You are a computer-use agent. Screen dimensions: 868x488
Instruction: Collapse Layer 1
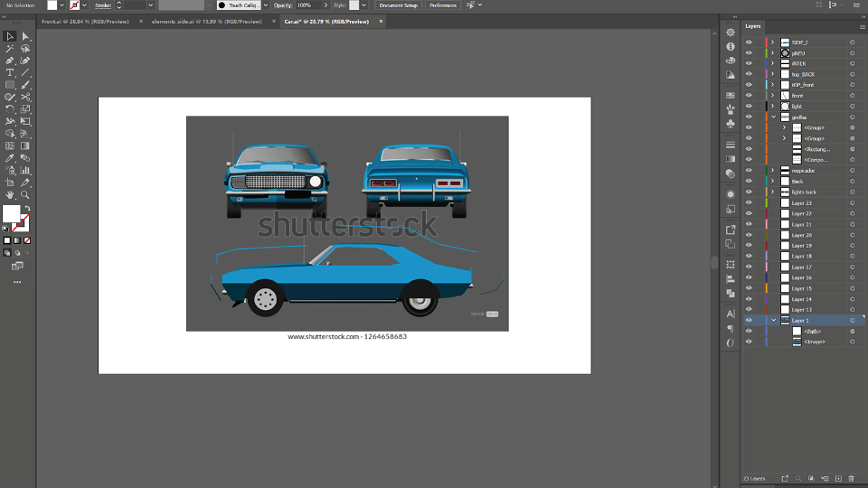[x=773, y=320]
